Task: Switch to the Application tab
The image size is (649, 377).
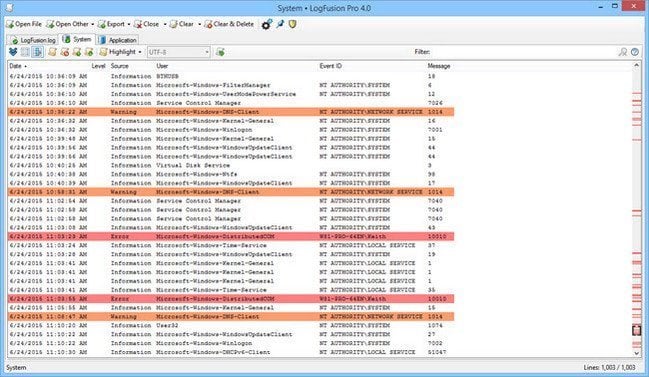Action: click(118, 40)
